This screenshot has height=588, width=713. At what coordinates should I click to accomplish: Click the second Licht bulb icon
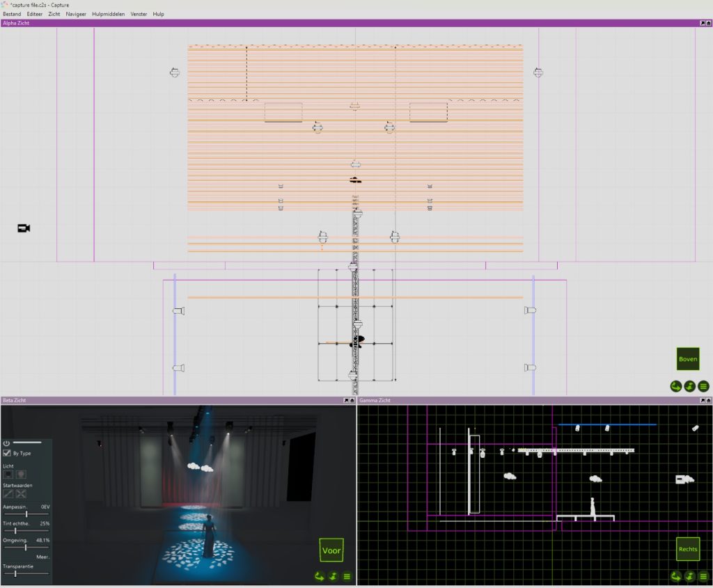21,475
